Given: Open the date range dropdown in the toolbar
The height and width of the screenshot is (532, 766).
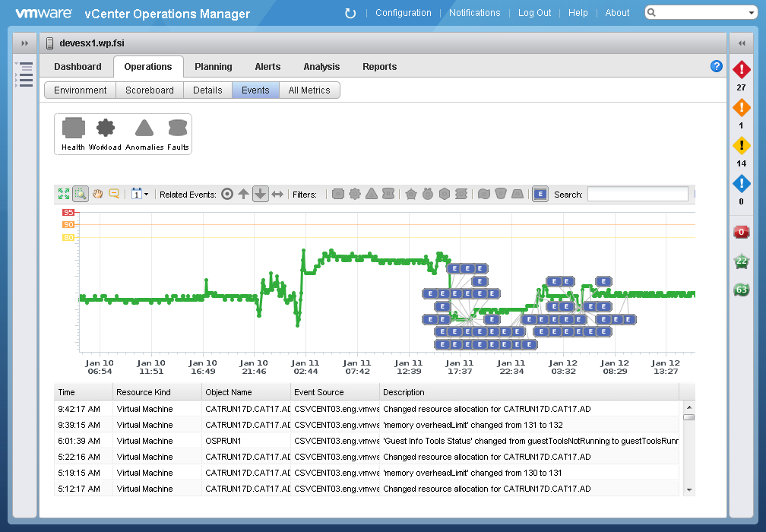Looking at the screenshot, I should coord(138,194).
